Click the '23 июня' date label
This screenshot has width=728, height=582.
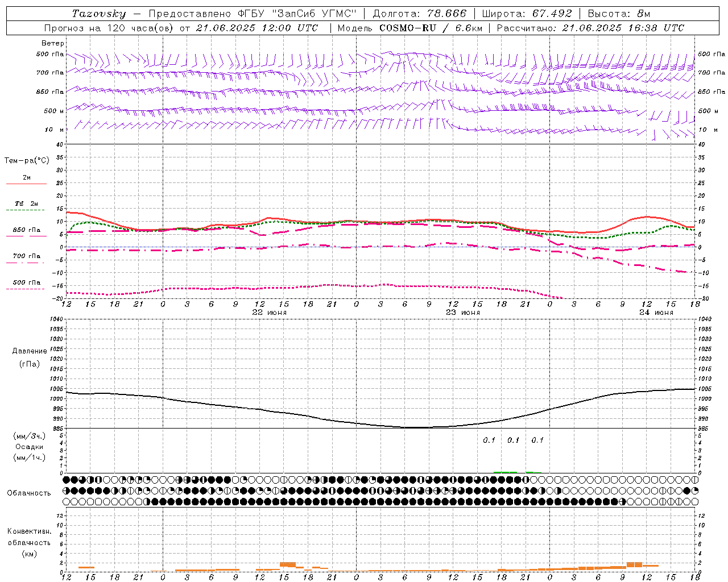pos(463,313)
